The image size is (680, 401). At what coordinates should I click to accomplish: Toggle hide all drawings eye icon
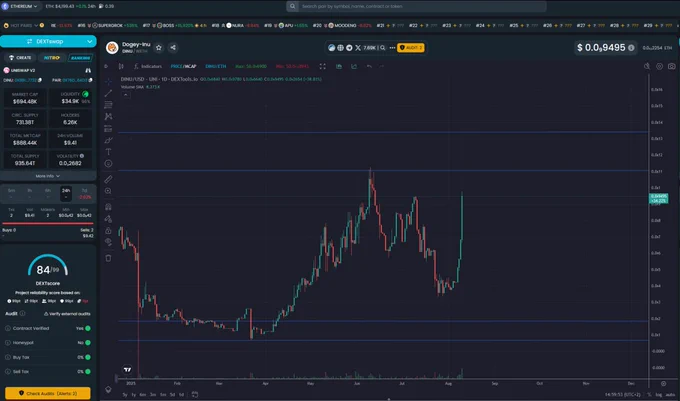108,242
